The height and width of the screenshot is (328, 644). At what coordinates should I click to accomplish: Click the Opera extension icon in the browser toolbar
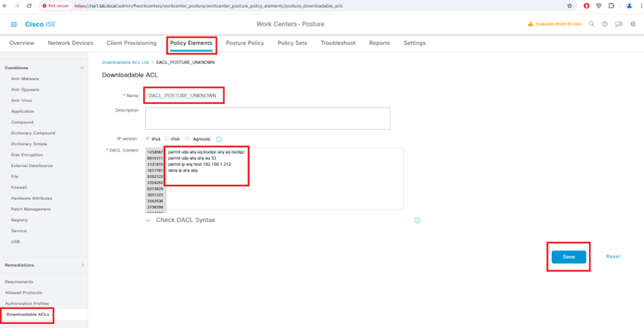(587, 5)
